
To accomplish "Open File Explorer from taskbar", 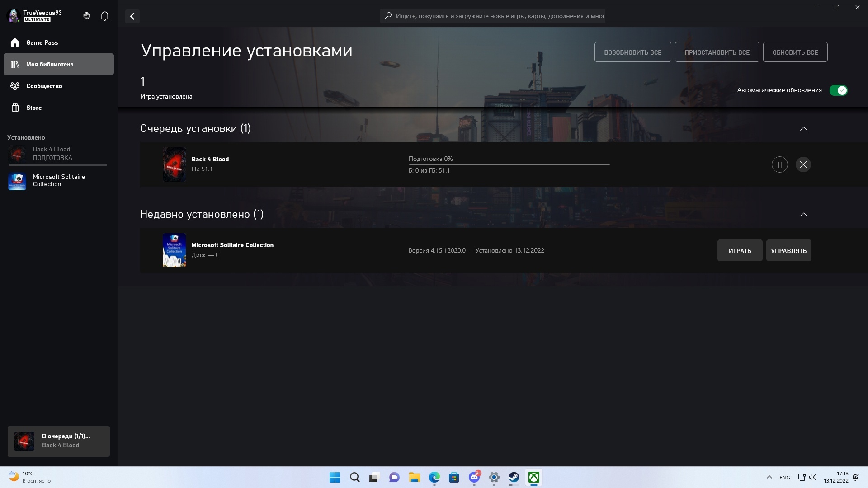I will coord(414,477).
